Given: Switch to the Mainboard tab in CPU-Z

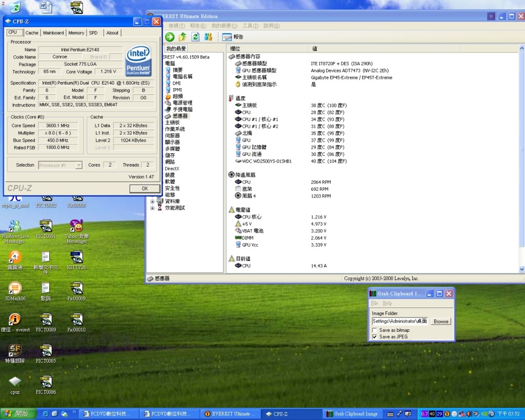Looking at the screenshot, I should pyautogui.click(x=53, y=33).
